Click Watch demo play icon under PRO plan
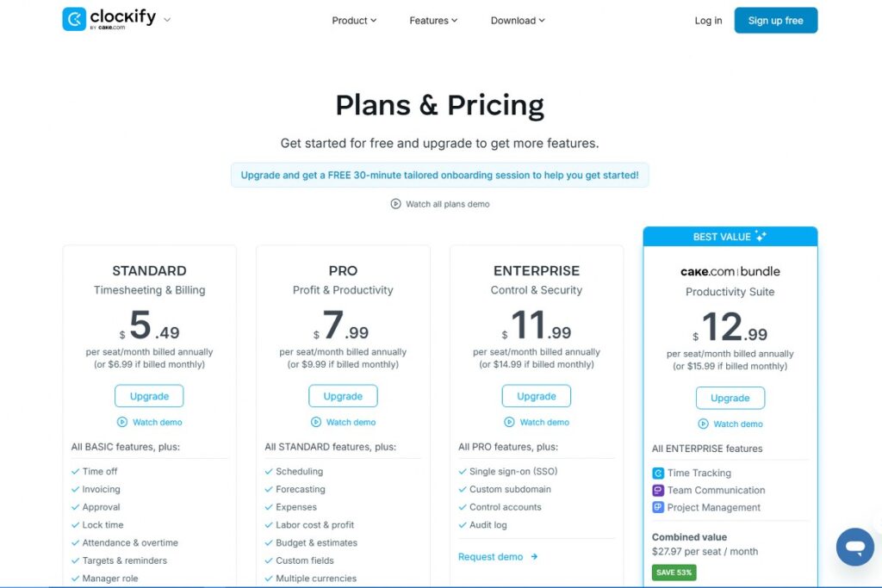The width and height of the screenshot is (882, 588). click(315, 422)
